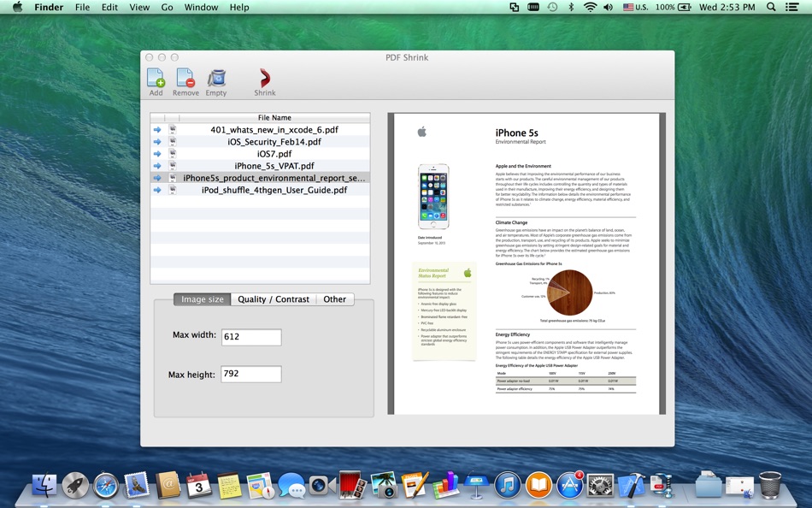Open Contacts address book in dock

click(168, 486)
